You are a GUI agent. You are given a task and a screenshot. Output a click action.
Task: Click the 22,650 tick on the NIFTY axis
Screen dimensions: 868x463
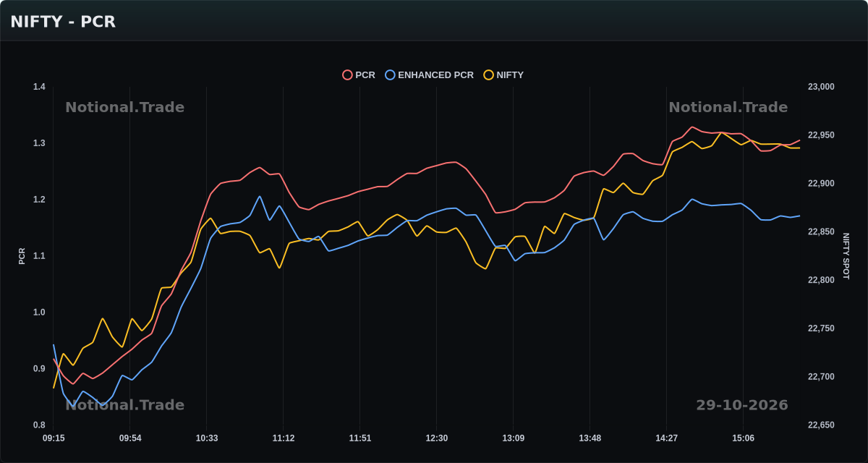pyautogui.click(x=821, y=425)
